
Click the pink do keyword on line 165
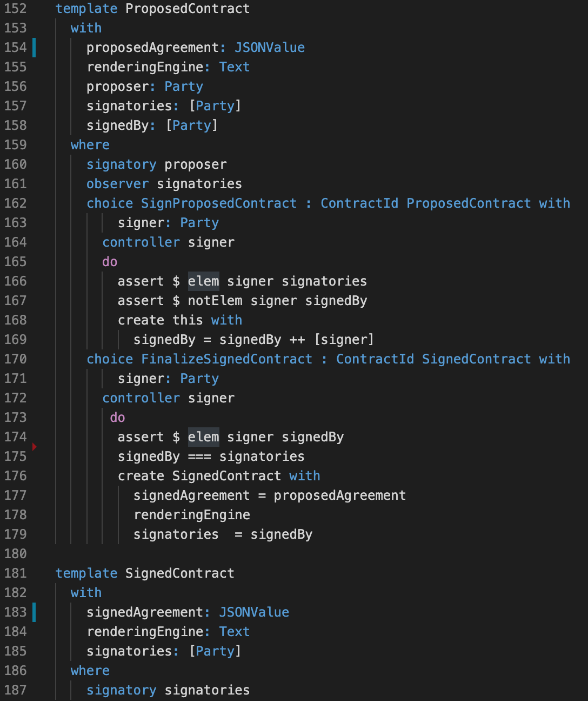(110, 262)
